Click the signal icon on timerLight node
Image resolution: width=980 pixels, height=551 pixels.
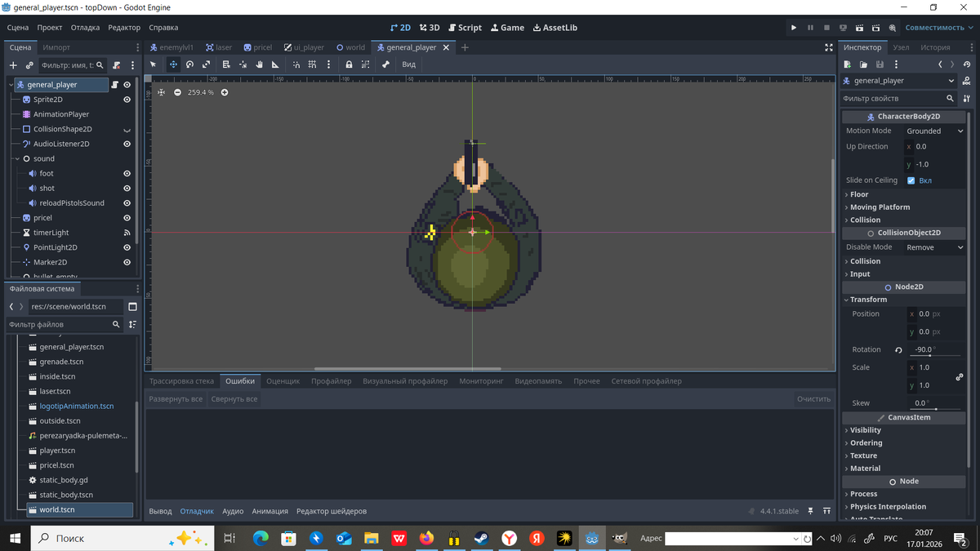click(x=127, y=233)
